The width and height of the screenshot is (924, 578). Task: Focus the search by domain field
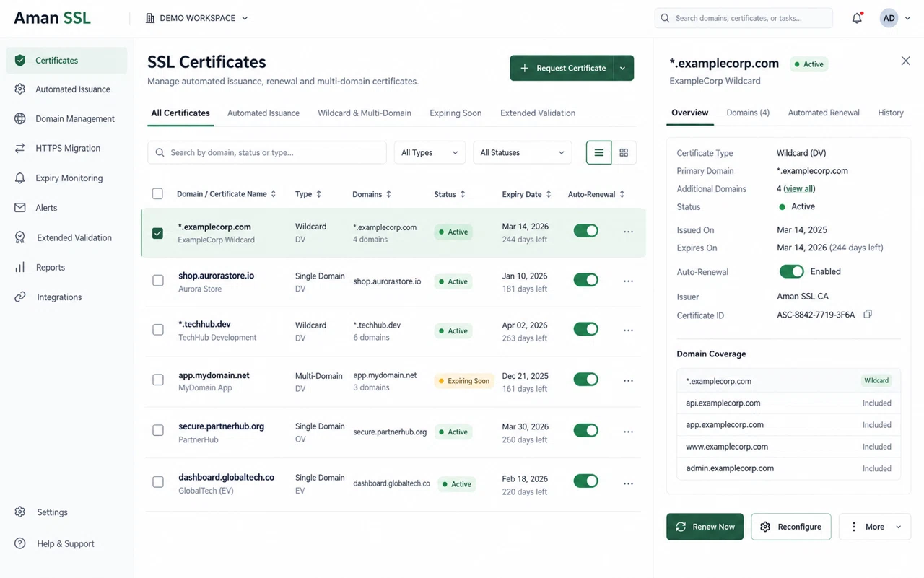point(267,153)
